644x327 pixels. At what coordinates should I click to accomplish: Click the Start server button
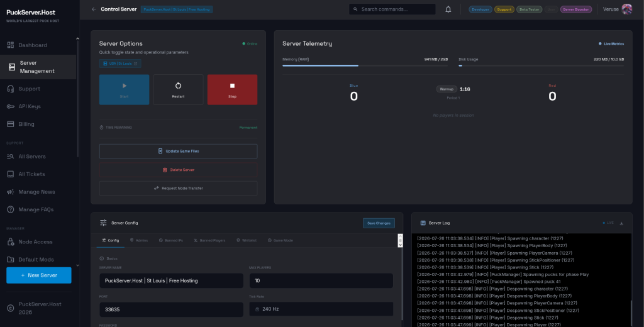[x=124, y=89]
